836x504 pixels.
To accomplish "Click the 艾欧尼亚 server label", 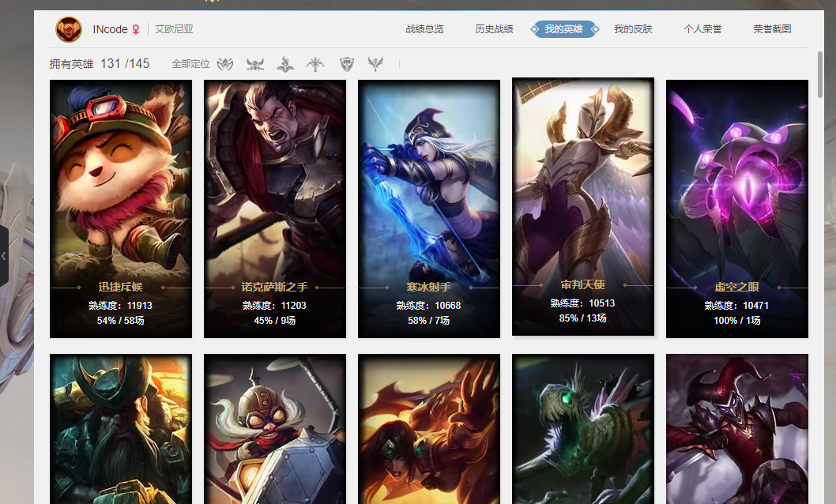I will pos(174,29).
